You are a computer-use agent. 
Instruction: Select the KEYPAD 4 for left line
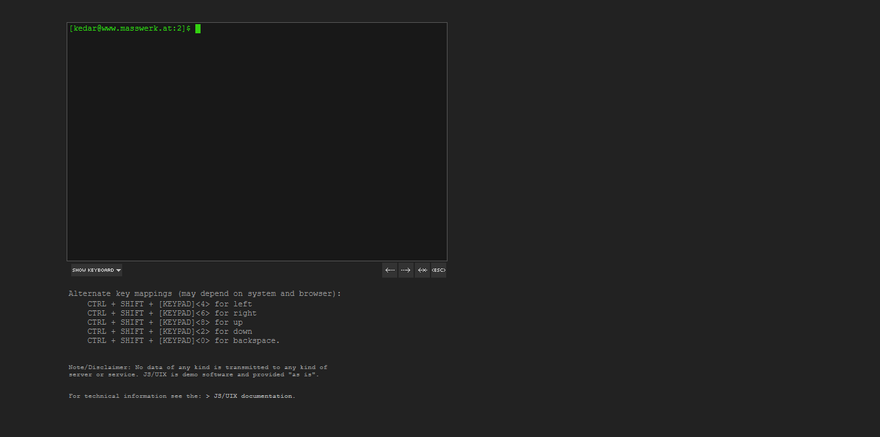(x=169, y=303)
